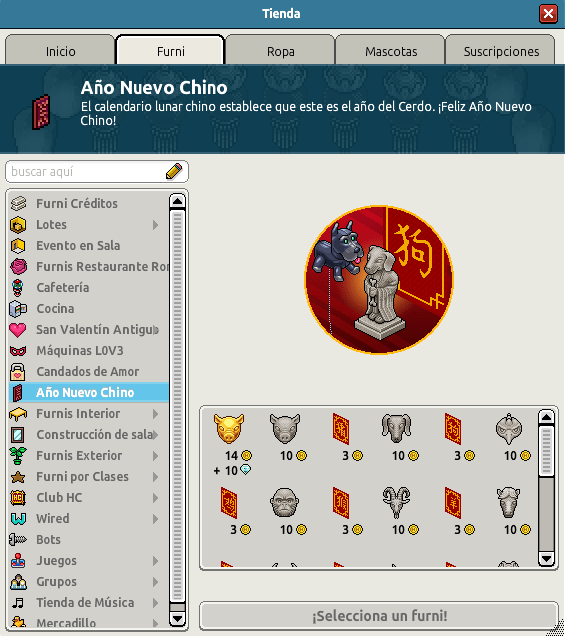565x636 pixels.
Task: Click the furni grid scroll down arrow
Action: (x=546, y=559)
